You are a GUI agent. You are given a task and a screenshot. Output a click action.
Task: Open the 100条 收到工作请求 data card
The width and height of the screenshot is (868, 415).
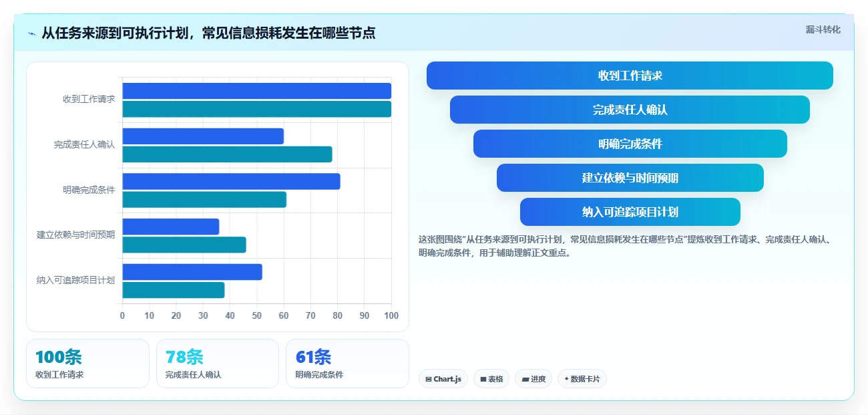pos(87,364)
